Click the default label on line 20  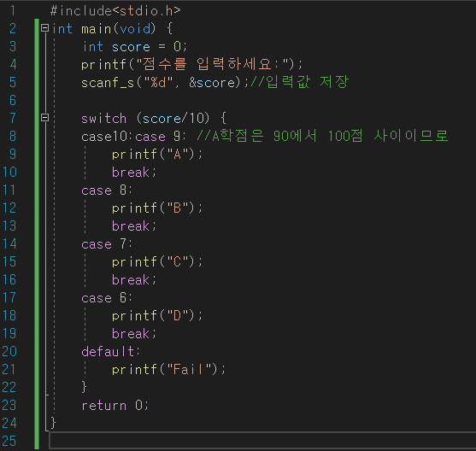[110, 351]
